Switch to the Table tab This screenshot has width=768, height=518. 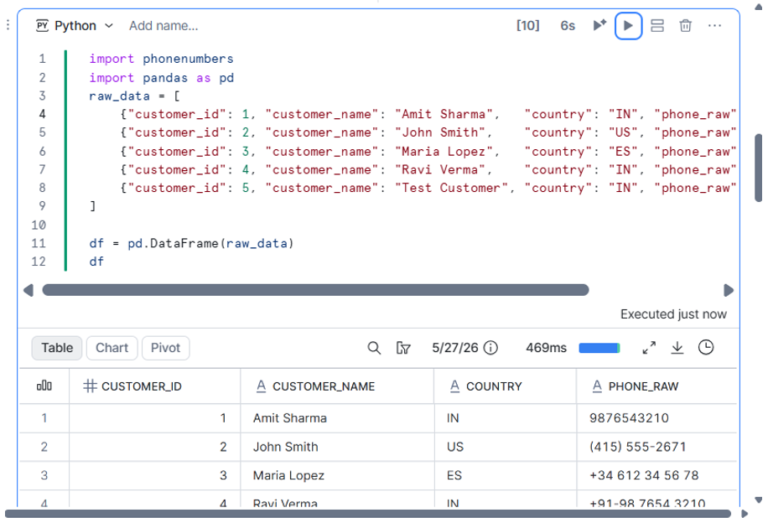point(57,348)
